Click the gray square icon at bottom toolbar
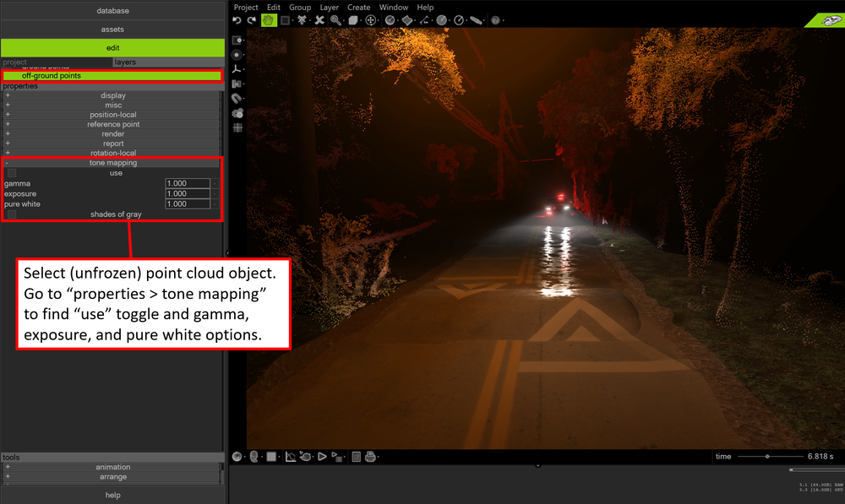Screen dimensions: 845x504 pos(271,457)
